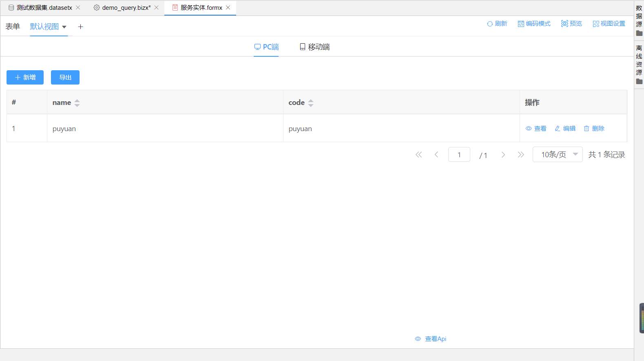Switch to the 移动端 tab
This screenshot has width=644, height=361.
point(314,47)
